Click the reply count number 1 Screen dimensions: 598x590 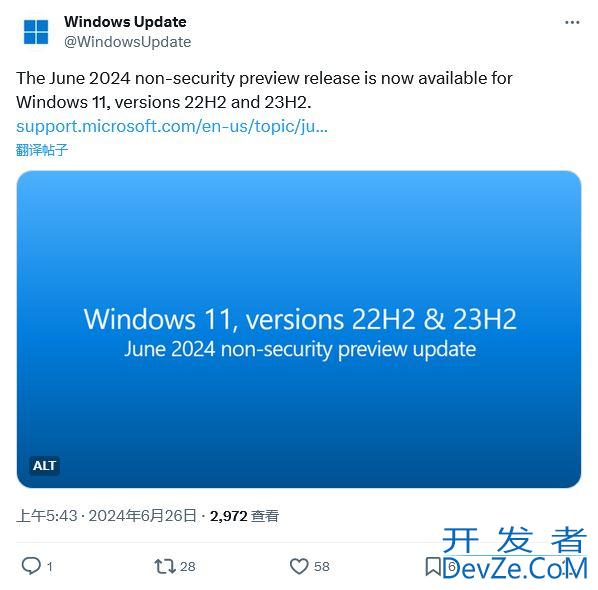coord(50,567)
